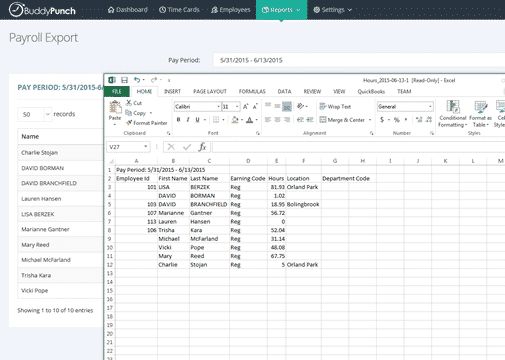The image size is (505, 360).
Task: Click the Name Box showing V27
Action: [128, 147]
